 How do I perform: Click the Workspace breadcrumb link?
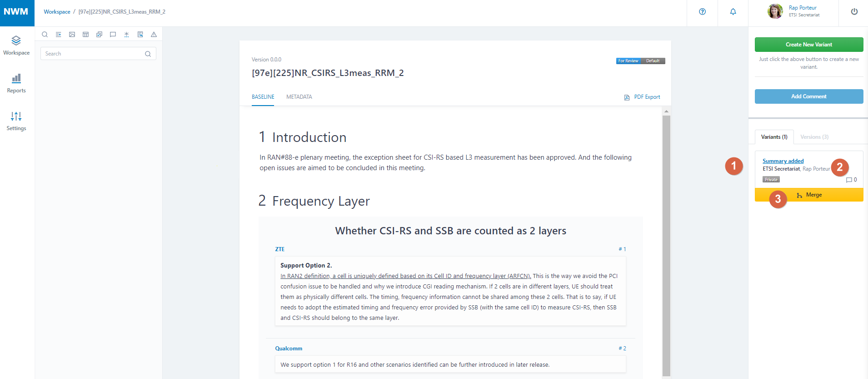pyautogui.click(x=57, y=12)
